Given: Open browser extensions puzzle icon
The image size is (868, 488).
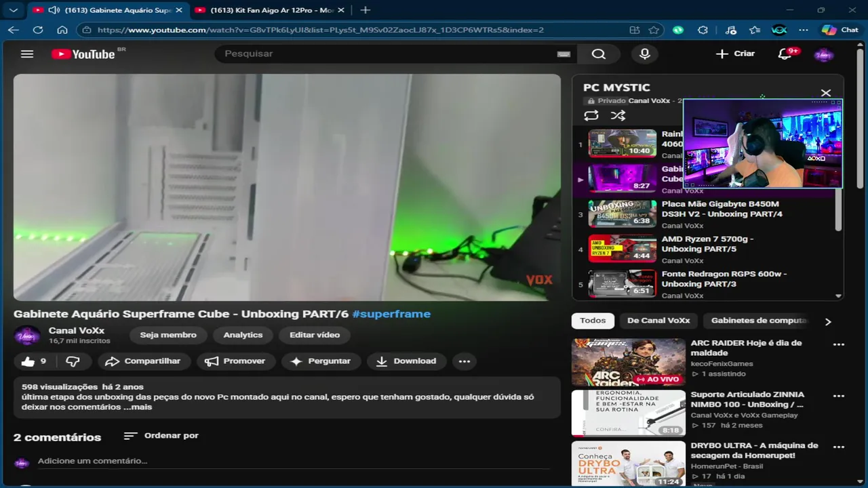Looking at the screenshot, I should pyautogui.click(x=703, y=30).
